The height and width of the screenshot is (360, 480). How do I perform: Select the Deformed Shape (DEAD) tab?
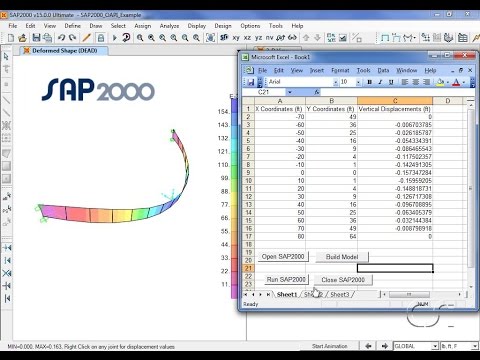[64, 51]
